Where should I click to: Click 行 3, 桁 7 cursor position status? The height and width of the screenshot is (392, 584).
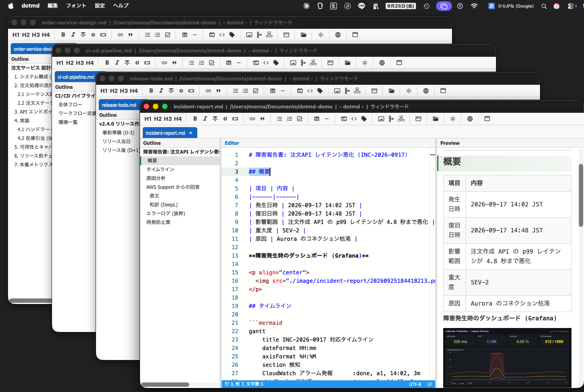click(244, 384)
